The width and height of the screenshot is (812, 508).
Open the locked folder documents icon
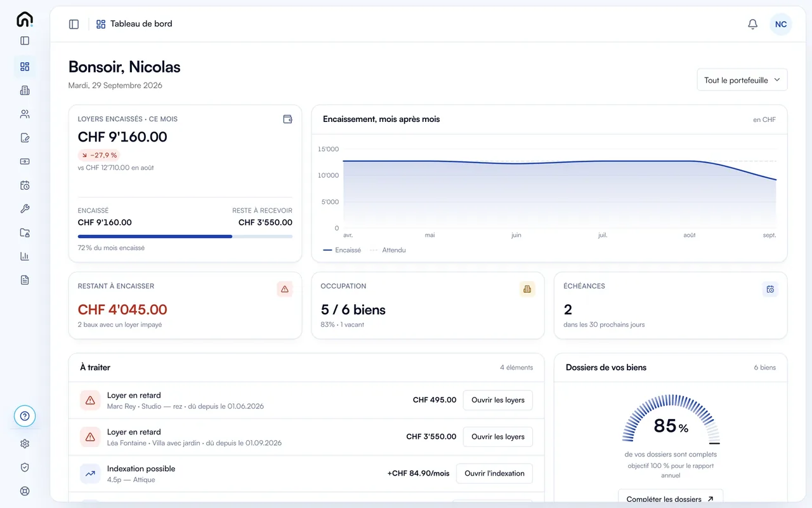(25, 232)
